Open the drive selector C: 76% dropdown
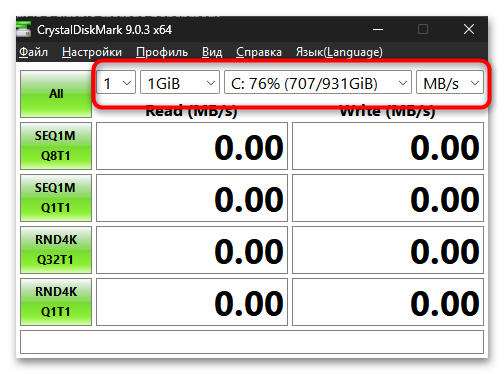The image size is (504, 374). (x=318, y=82)
